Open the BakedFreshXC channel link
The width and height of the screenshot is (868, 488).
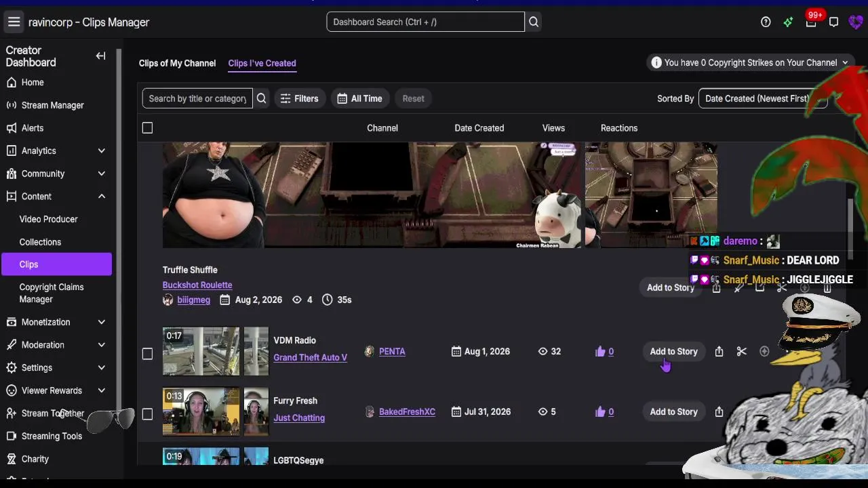407,411
